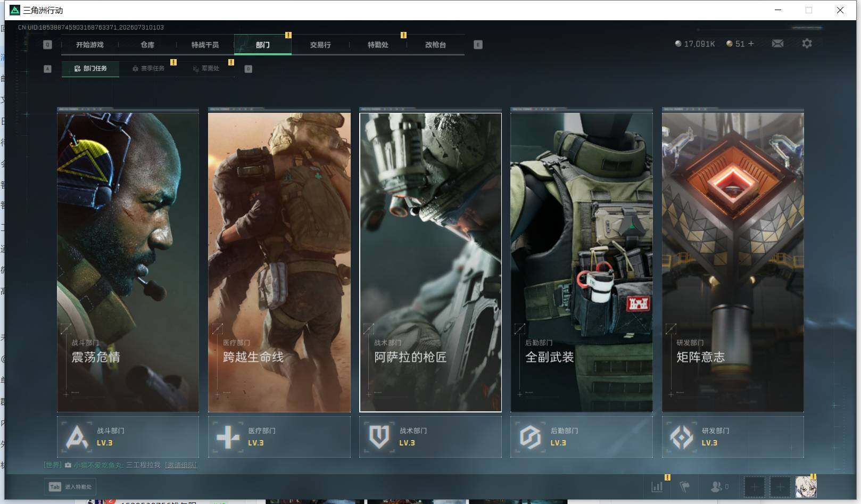Click the 世界 chat channel label
The height and width of the screenshot is (504, 861).
tap(53, 465)
